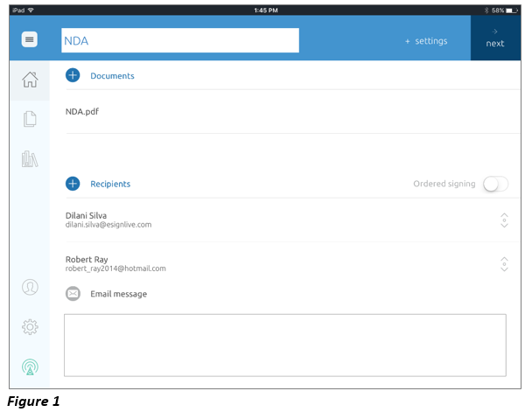Toggle the Ordered signing switch
532x412 pixels.
coord(496,184)
